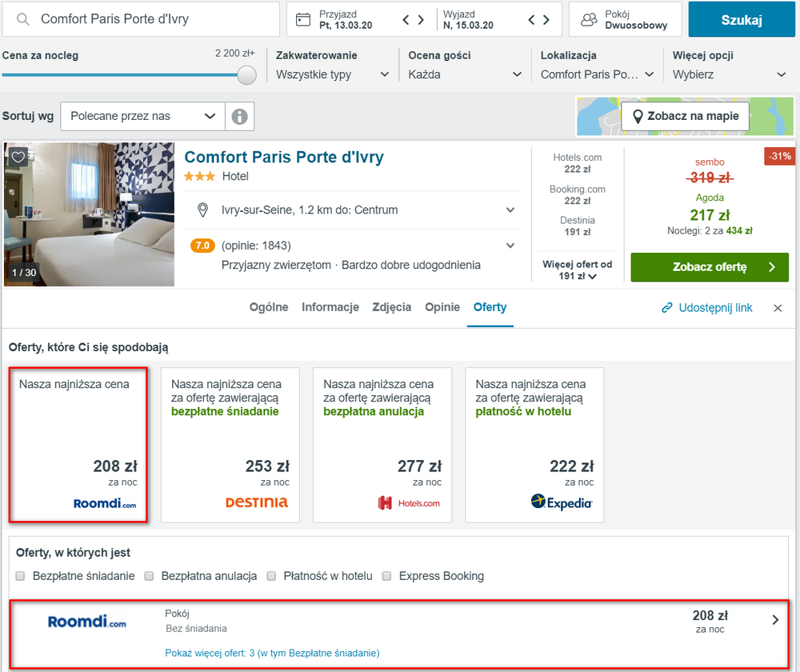
Task: Click the room type guests icon
Action: [x=589, y=20]
